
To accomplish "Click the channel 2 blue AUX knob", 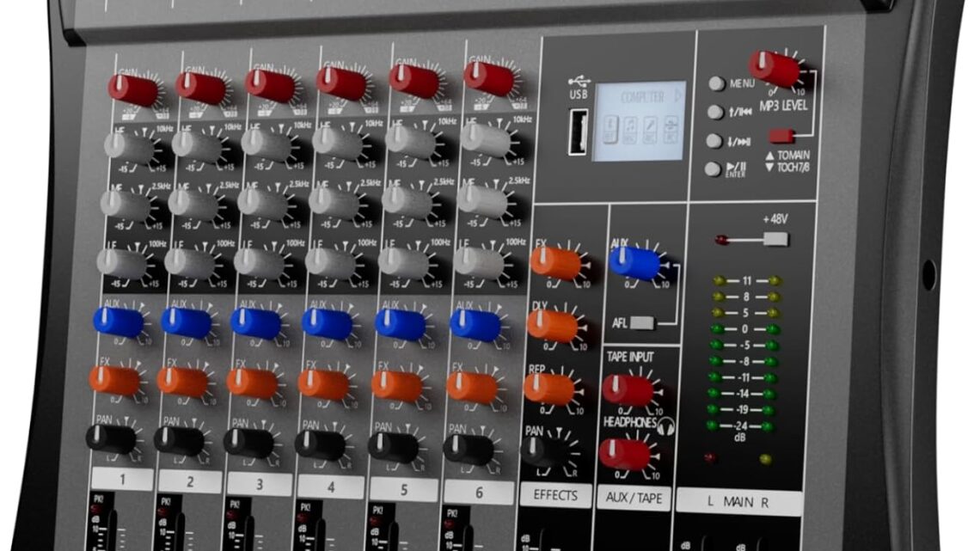I will click(187, 323).
